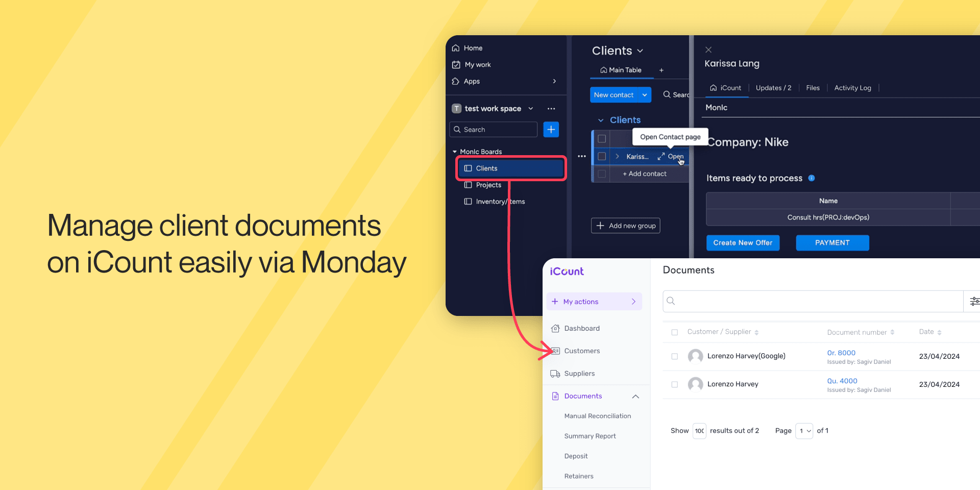The image size is (980, 490).
Task: Click the Consult hrs(PROJ:devOps) cell
Action: [828, 217]
